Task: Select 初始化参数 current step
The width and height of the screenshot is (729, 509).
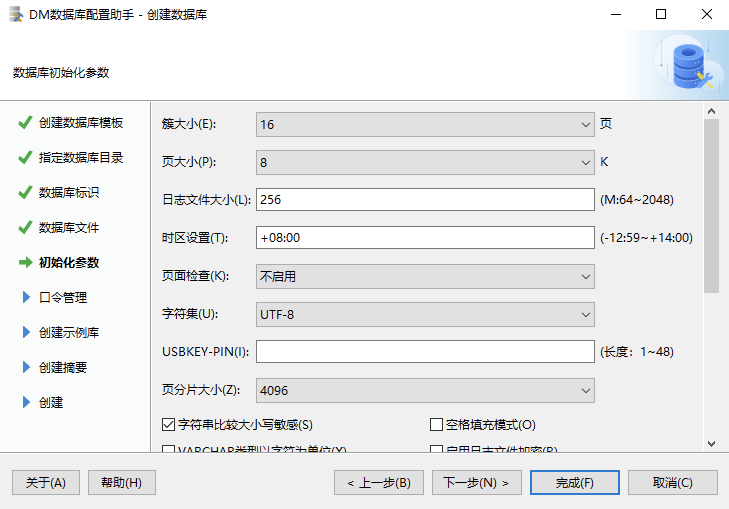Action: (69, 263)
